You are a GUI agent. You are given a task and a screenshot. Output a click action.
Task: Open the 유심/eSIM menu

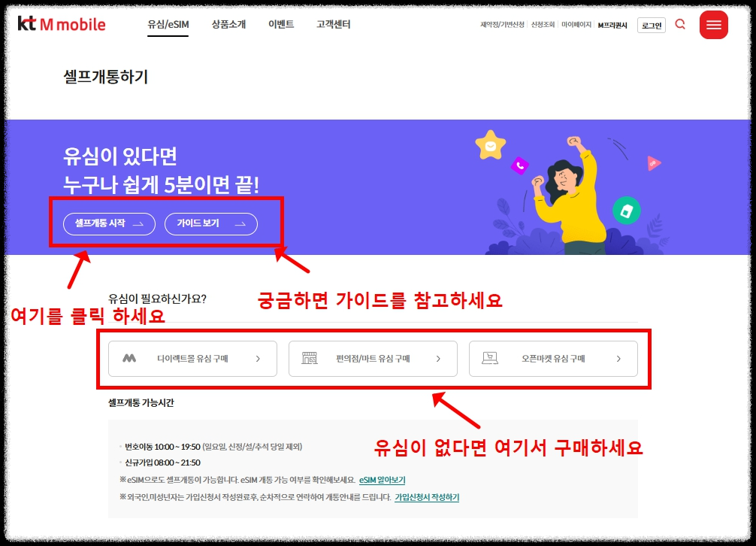pos(168,24)
